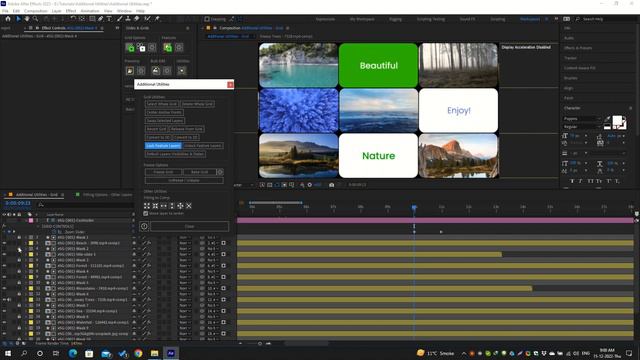This screenshot has height=360, width=640.
Task: Open the Layer menu
Action: [x=57, y=11]
